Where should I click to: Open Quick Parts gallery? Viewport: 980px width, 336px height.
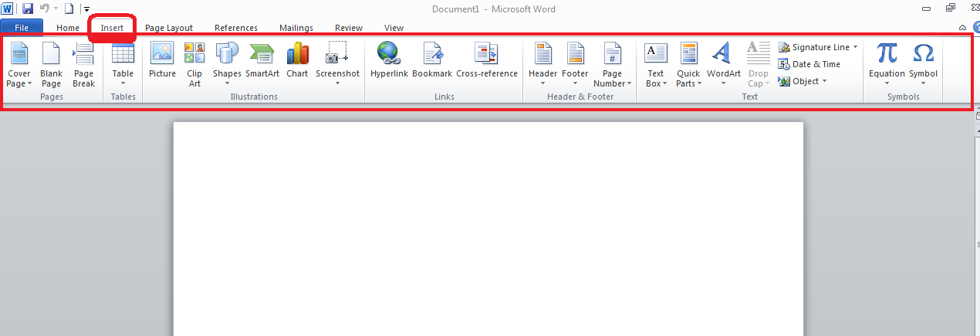pos(688,64)
